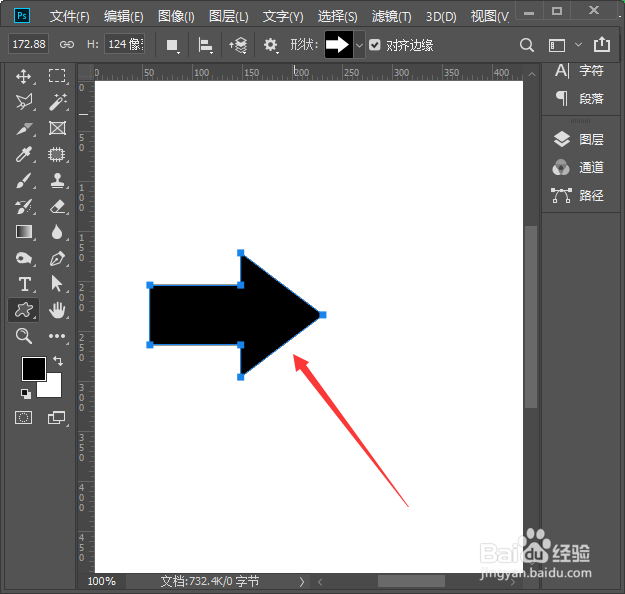This screenshot has width=625, height=594.
Task: Click the share export icon
Action: pyautogui.click(x=602, y=44)
